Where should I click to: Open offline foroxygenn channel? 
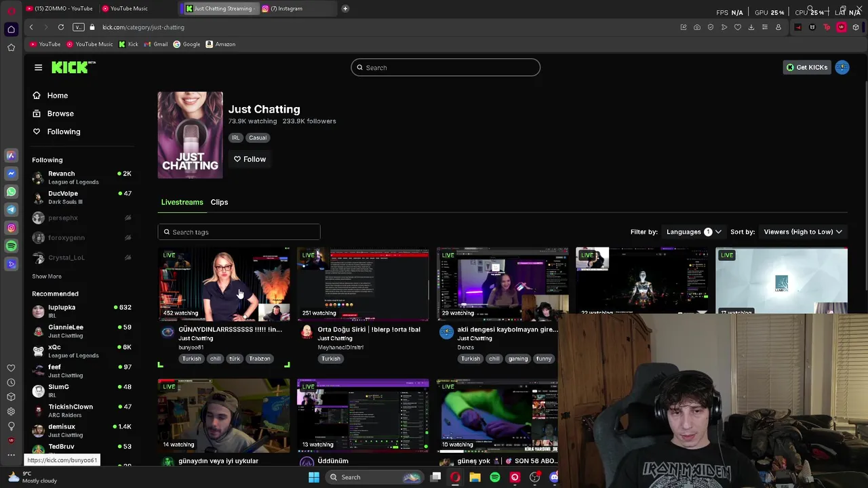(x=81, y=237)
